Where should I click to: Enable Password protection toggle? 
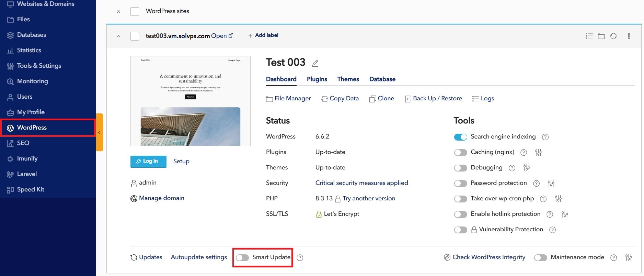point(460,184)
